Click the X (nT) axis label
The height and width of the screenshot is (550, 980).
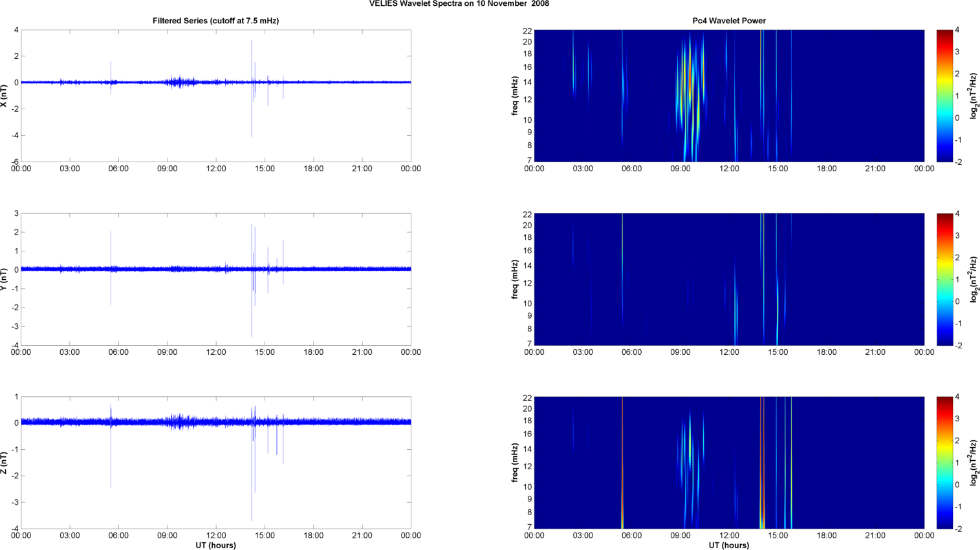4,96
